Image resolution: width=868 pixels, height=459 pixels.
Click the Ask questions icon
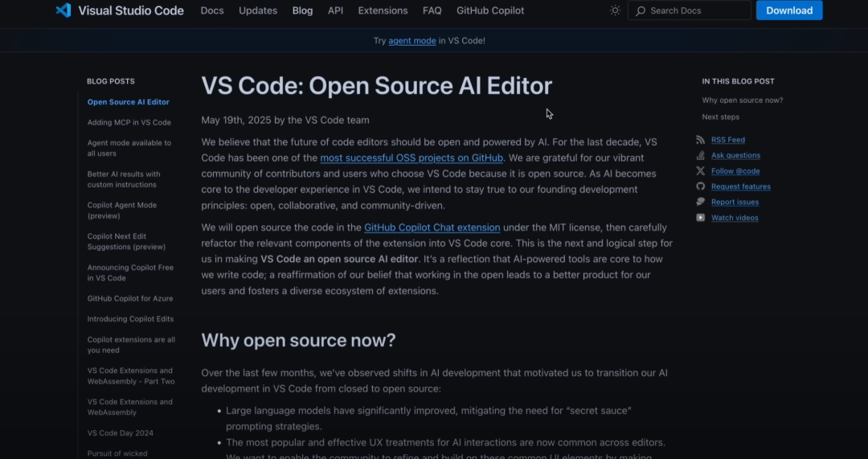click(700, 155)
